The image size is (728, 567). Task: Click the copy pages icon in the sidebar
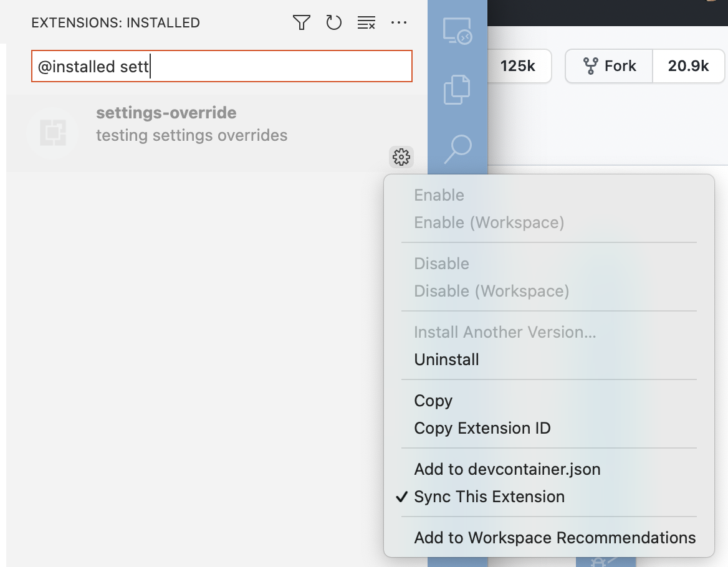457,89
